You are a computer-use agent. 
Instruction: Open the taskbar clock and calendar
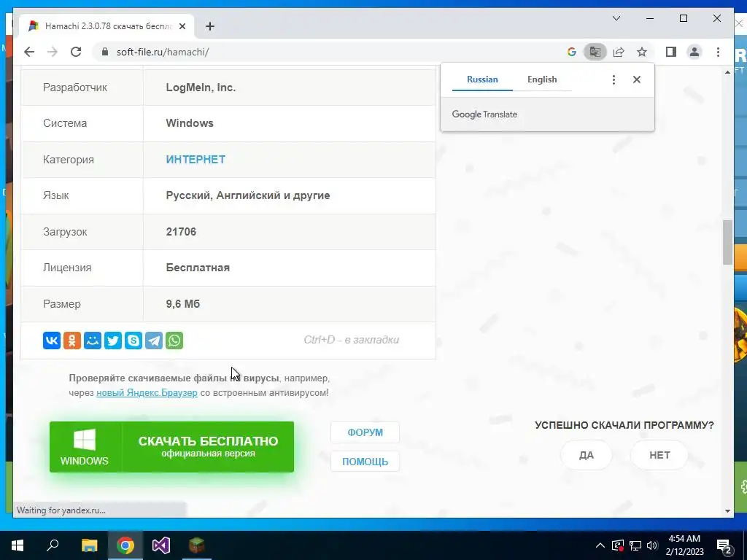[x=684, y=545]
